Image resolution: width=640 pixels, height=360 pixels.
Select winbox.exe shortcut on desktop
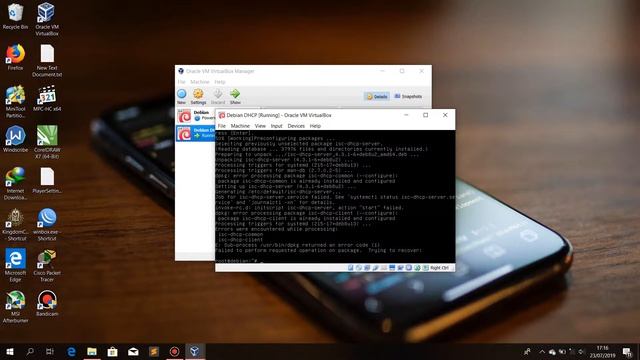pyautogui.click(x=47, y=224)
